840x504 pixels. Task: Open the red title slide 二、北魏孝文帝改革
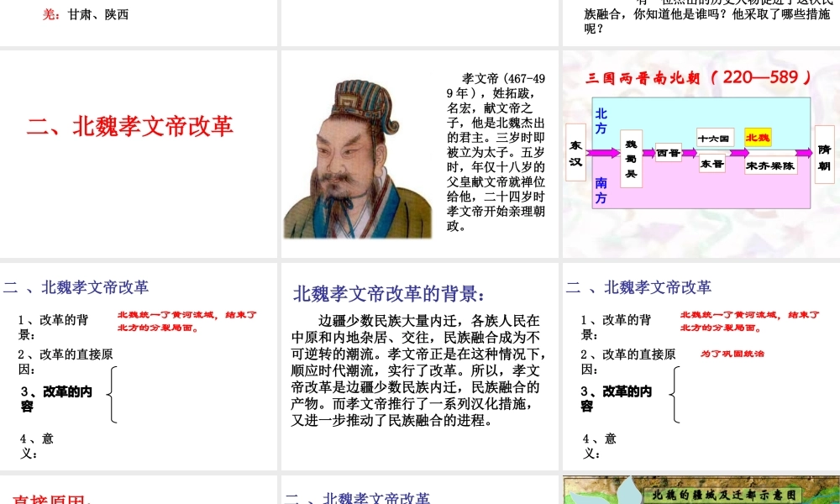[139, 154]
